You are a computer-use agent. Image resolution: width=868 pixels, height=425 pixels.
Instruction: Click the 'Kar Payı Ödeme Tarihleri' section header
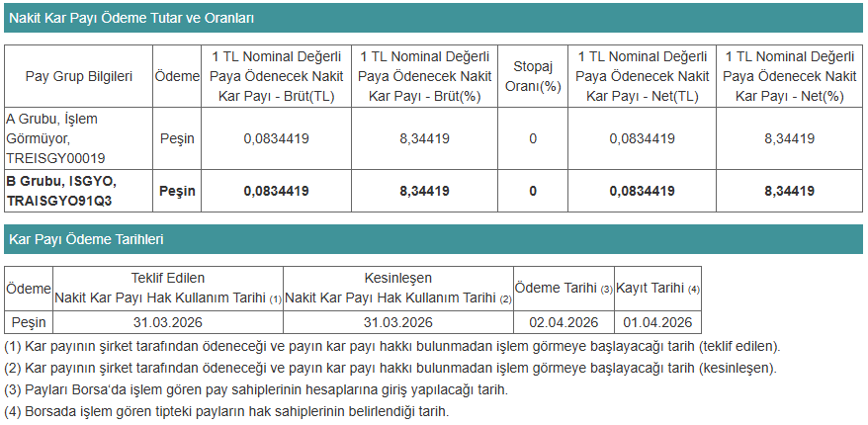click(x=433, y=238)
